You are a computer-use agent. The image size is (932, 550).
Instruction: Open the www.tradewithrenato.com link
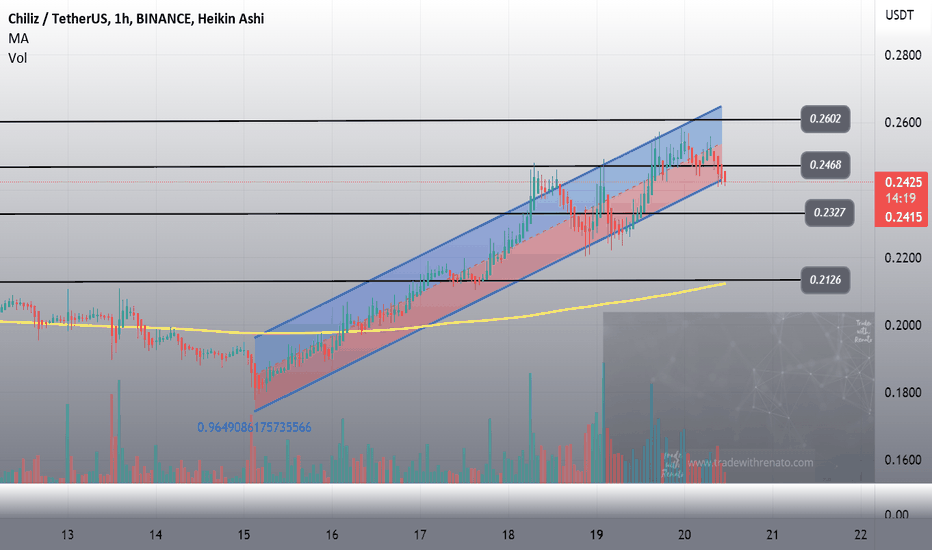click(x=751, y=463)
